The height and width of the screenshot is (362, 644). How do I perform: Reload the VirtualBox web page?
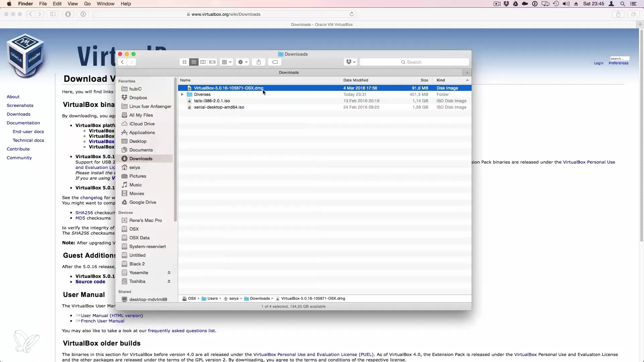coord(352,14)
